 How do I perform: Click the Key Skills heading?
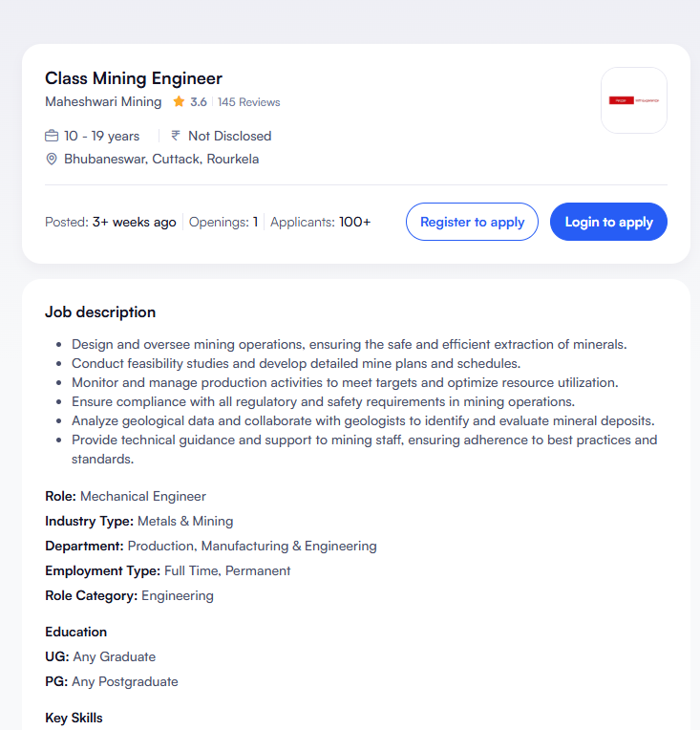click(74, 718)
